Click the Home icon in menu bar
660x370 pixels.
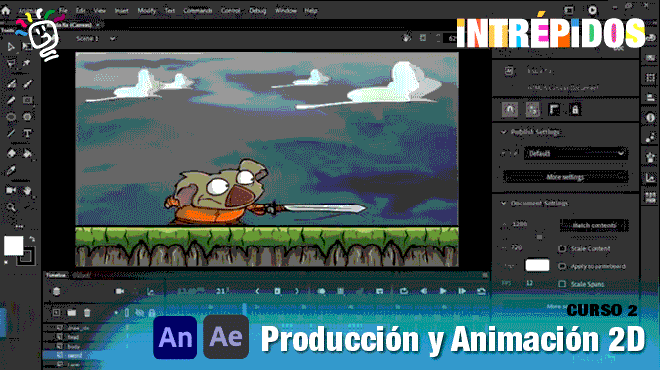6,11
